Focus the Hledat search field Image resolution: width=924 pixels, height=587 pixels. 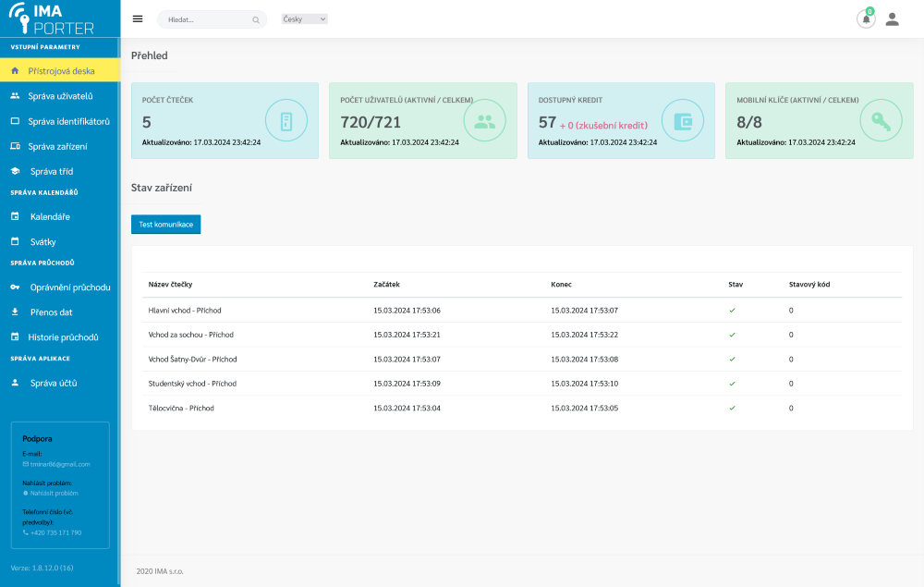(212, 19)
